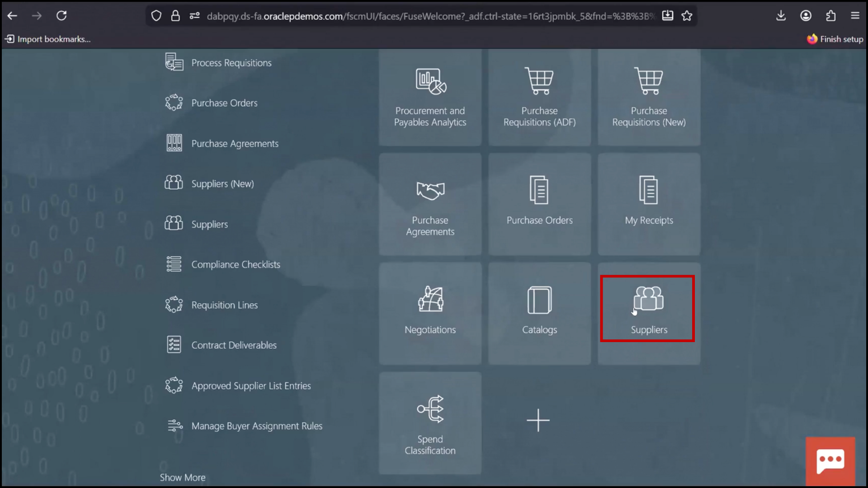Open the Spend Classification tile
The width and height of the screenshot is (868, 488).
(430, 422)
